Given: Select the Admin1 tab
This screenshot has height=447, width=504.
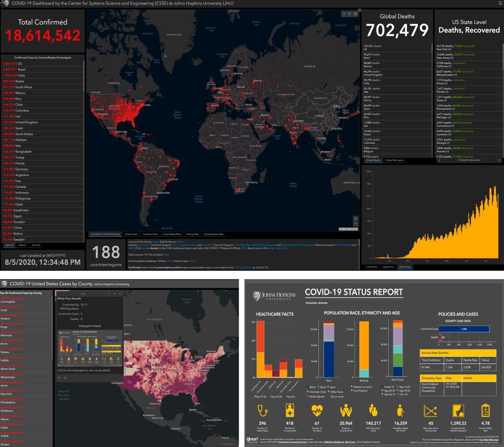Looking at the screenshot, I should point(23,245).
